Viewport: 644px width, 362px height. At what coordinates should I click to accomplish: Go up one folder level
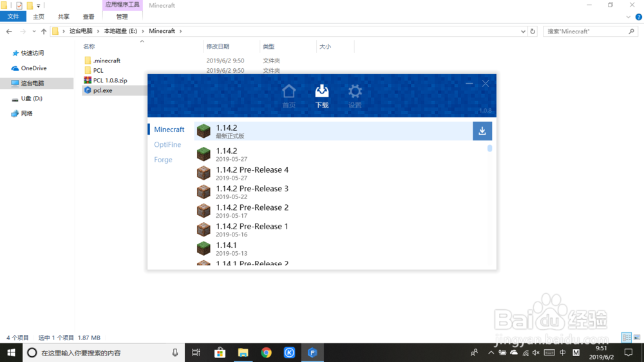click(x=44, y=31)
